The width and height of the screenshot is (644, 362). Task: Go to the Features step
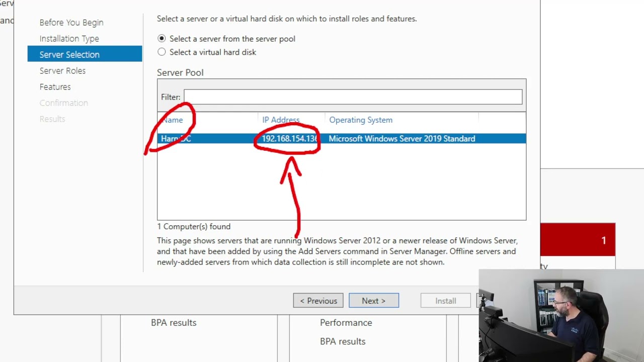pyautogui.click(x=55, y=87)
